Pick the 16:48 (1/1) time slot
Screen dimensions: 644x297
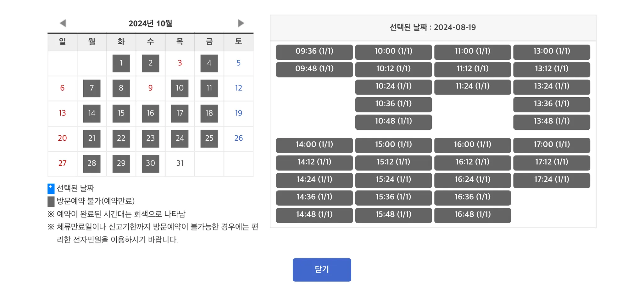pos(472,215)
